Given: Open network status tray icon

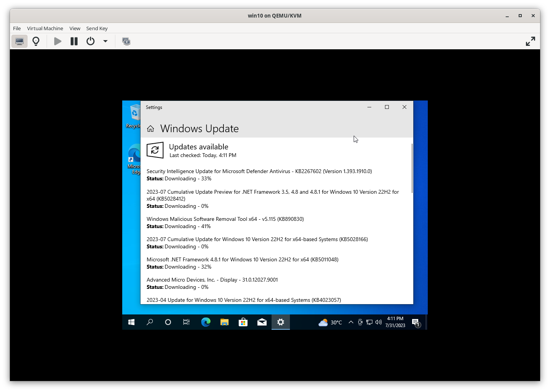Looking at the screenshot, I should click(x=369, y=322).
